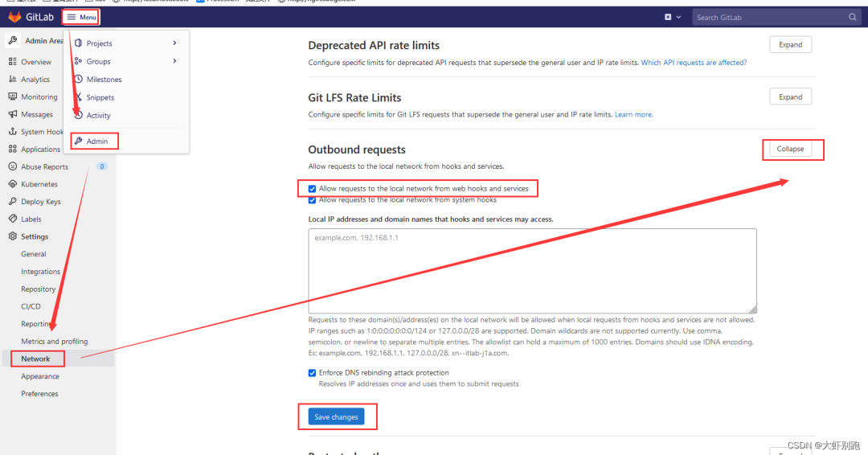Click the Deploy Keys key icon
The height and width of the screenshot is (455, 868).
[x=13, y=202]
